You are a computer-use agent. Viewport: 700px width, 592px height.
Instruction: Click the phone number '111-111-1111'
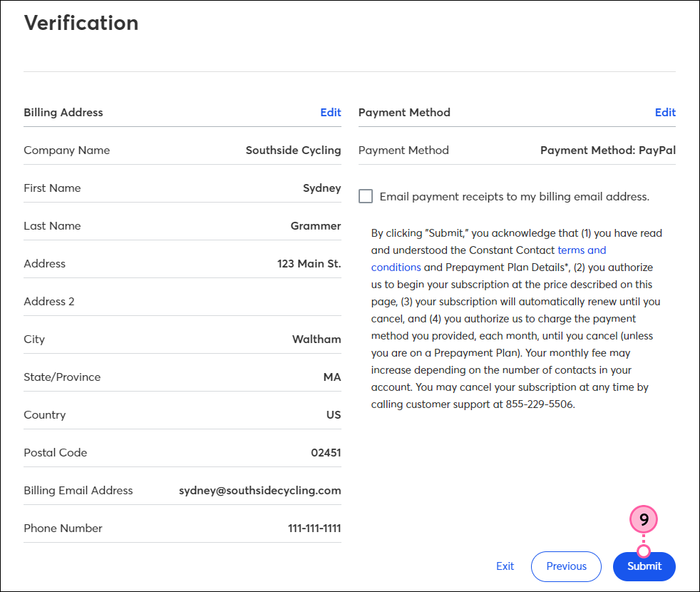(314, 528)
